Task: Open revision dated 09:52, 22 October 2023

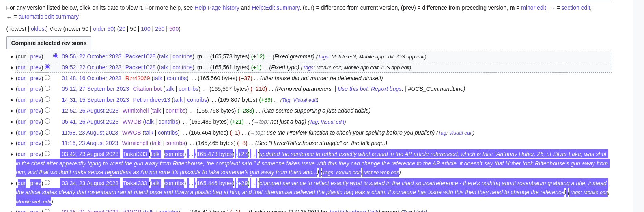Action: [91, 67]
